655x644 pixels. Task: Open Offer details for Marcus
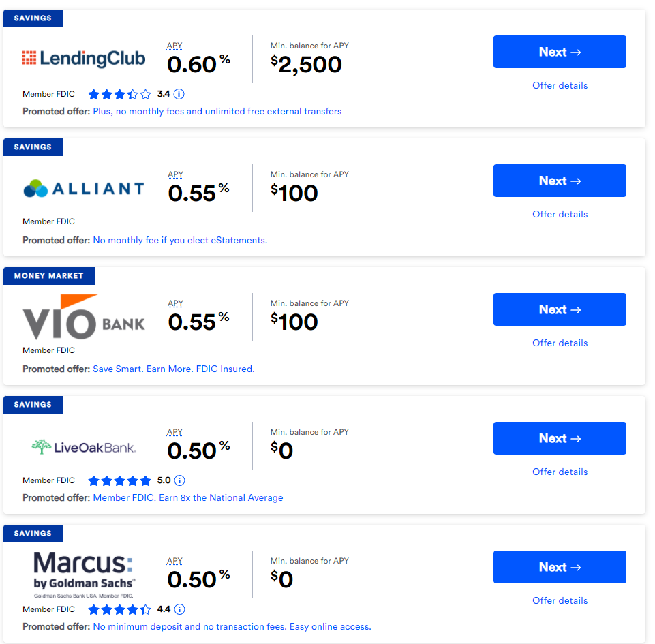[x=560, y=600]
